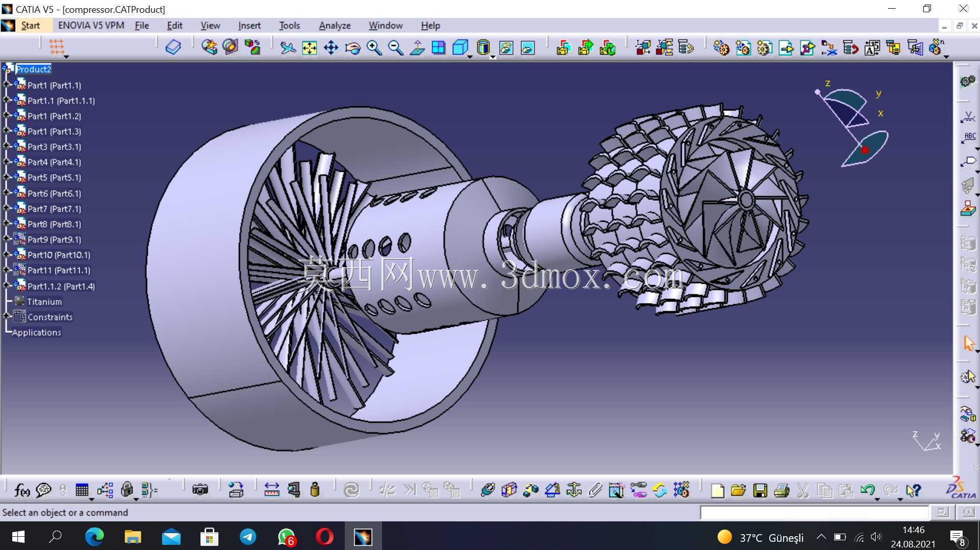980x550 pixels.
Task: Create Multi-View with four-pane icon
Action: click(x=438, y=48)
